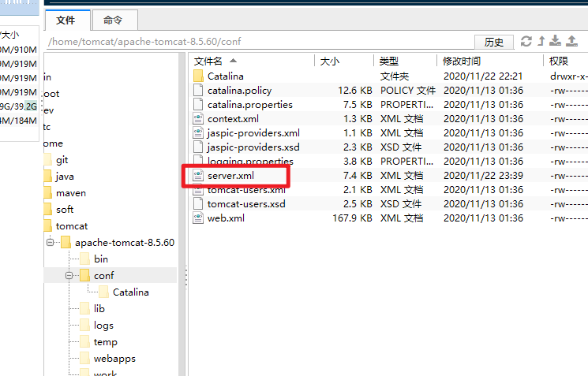
Task: Select the maven folder in the tree
Action: coord(71,193)
